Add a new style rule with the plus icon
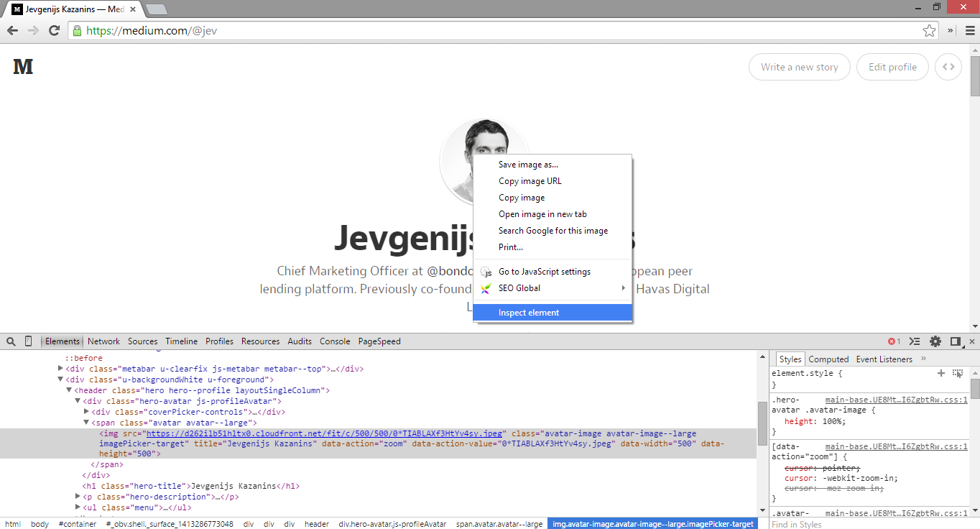Image resolution: width=980 pixels, height=529 pixels. 941,373
